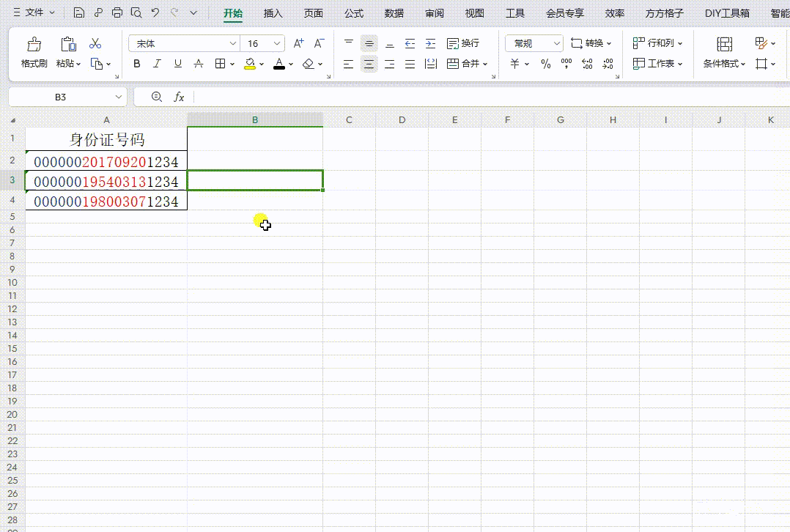Click the Print icon

click(117, 13)
